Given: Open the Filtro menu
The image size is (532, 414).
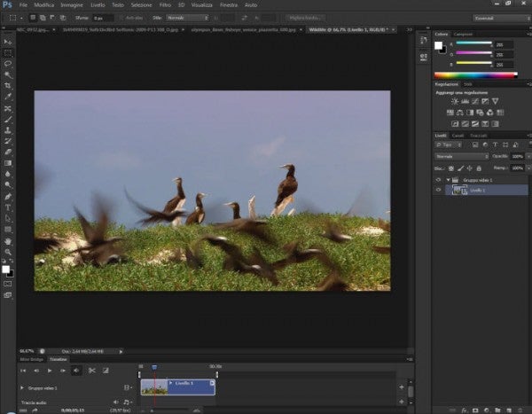Looking at the screenshot, I should 165,5.
